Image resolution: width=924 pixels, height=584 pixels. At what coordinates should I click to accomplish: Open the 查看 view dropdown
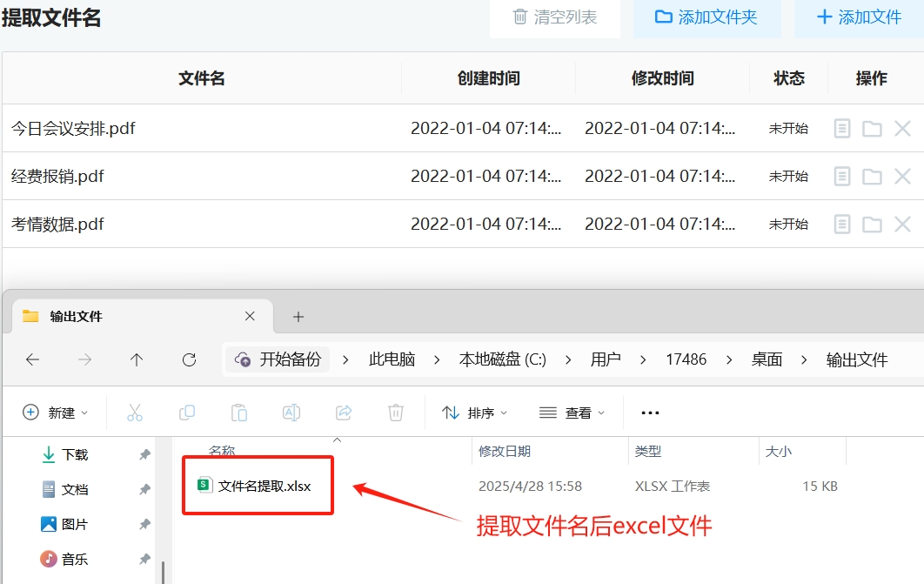pos(572,413)
